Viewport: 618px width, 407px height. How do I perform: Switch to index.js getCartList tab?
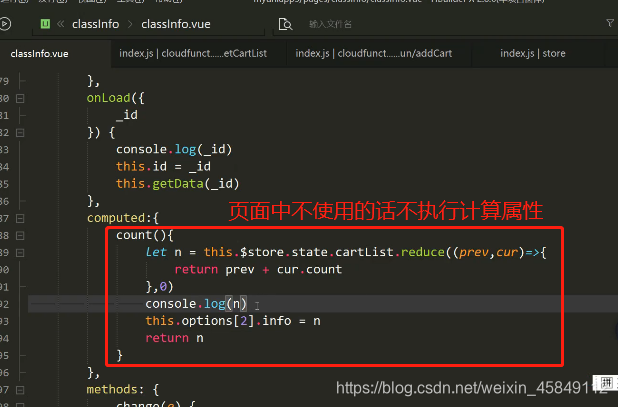(193, 54)
